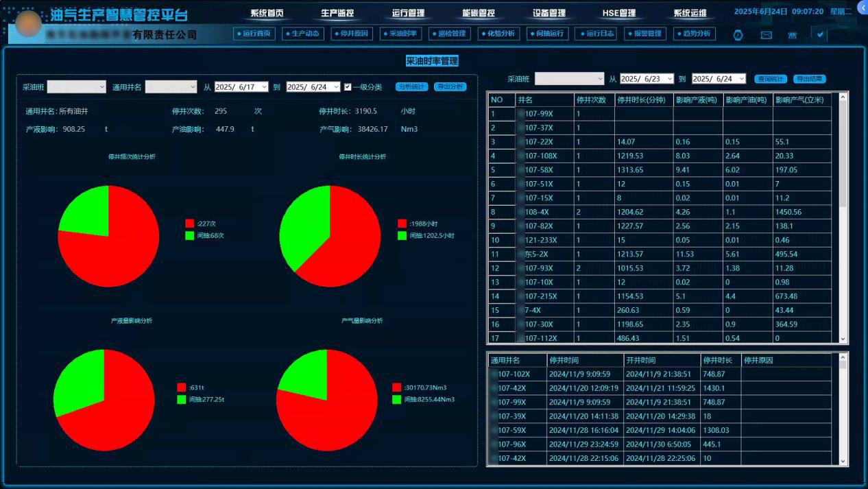This screenshot has height=489, width=868.
Task: Open the left panel 采油班 dropdown
Action: (x=77, y=87)
